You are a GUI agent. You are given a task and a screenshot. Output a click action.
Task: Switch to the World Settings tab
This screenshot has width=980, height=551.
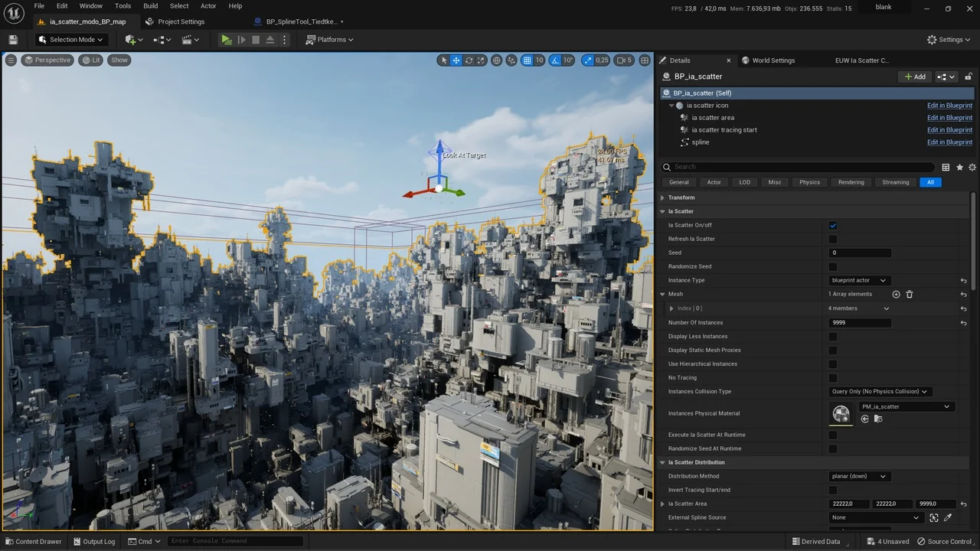773,60
